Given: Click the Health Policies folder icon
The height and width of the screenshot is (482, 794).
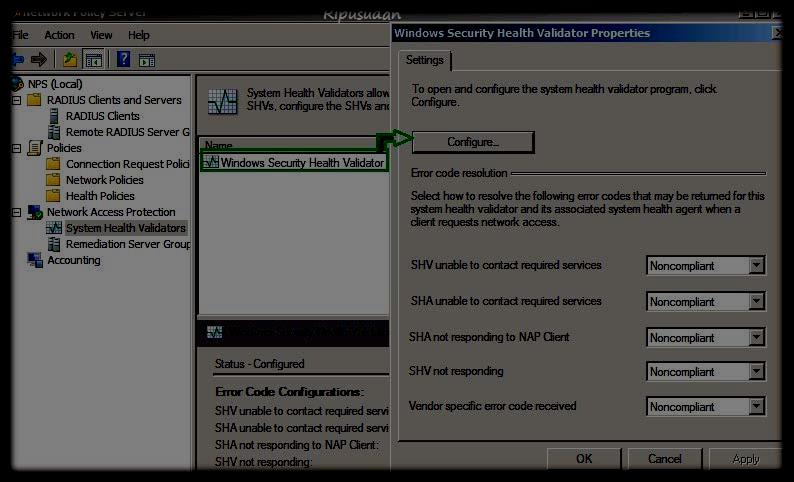Looking at the screenshot, I should pyautogui.click(x=53, y=196).
